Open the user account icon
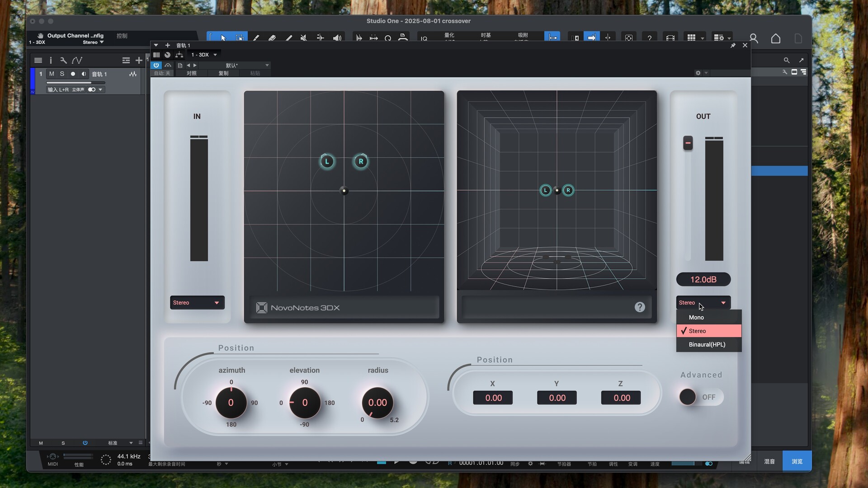The width and height of the screenshot is (868, 488). pos(754,38)
